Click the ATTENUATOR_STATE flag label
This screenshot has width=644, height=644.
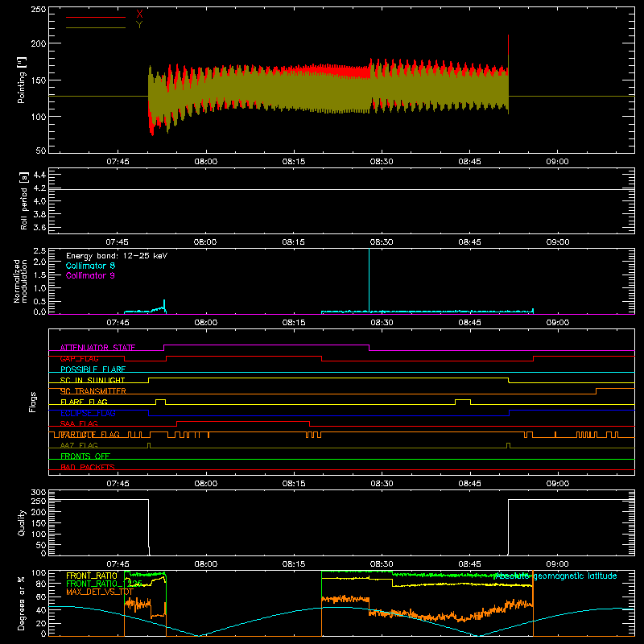[97, 348]
